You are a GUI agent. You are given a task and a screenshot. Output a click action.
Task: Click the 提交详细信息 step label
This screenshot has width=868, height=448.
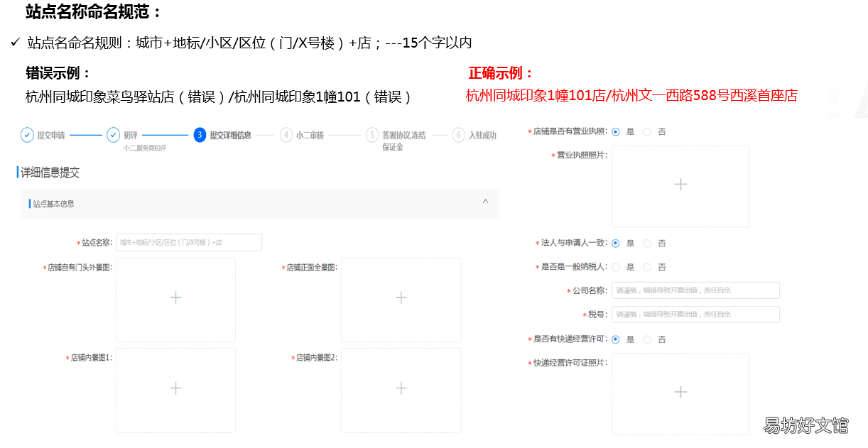tap(231, 135)
